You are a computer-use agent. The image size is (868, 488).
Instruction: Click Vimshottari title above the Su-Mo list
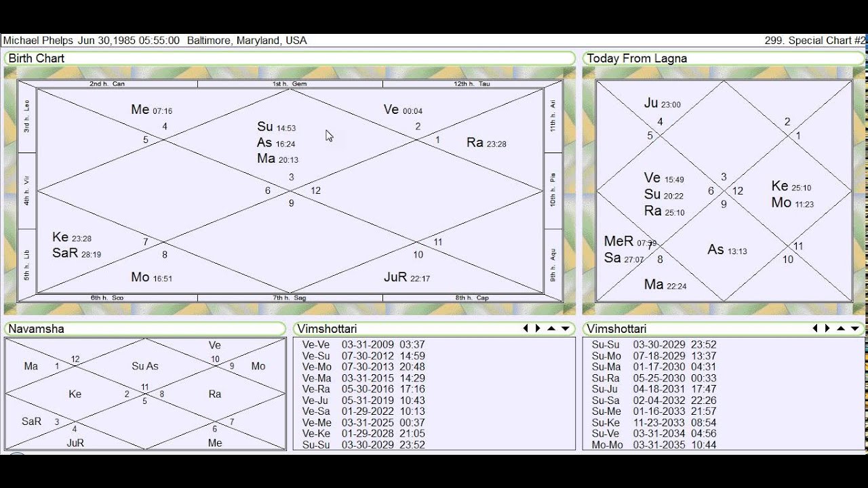[616, 329]
